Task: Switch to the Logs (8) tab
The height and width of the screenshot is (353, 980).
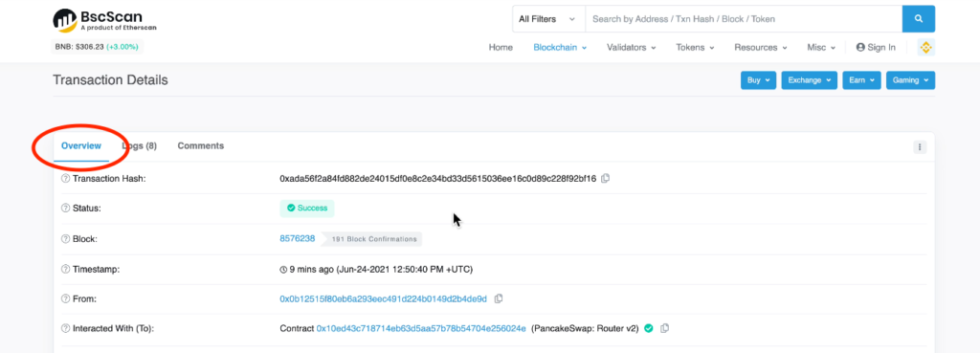Action: pos(140,145)
